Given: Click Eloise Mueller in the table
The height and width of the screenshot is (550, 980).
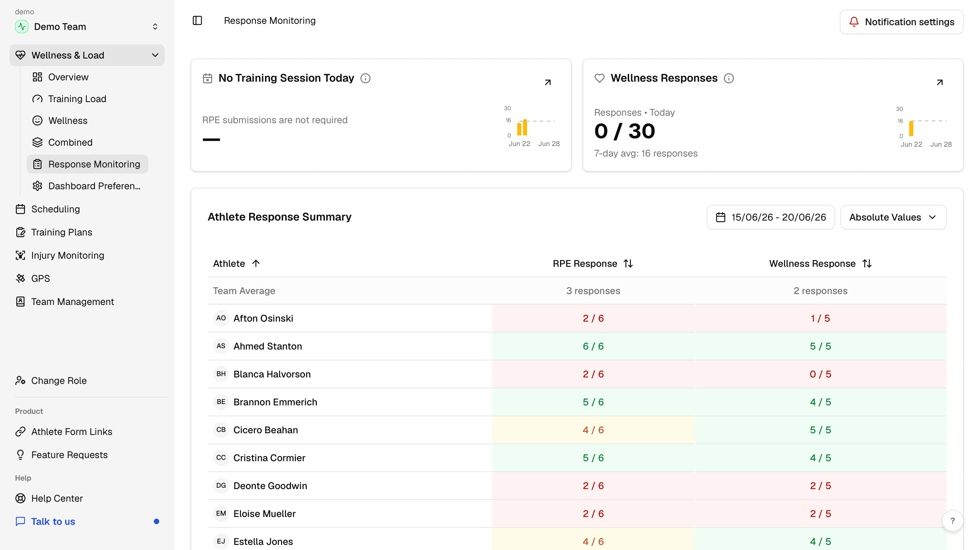Looking at the screenshot, I should coord(264,514).
